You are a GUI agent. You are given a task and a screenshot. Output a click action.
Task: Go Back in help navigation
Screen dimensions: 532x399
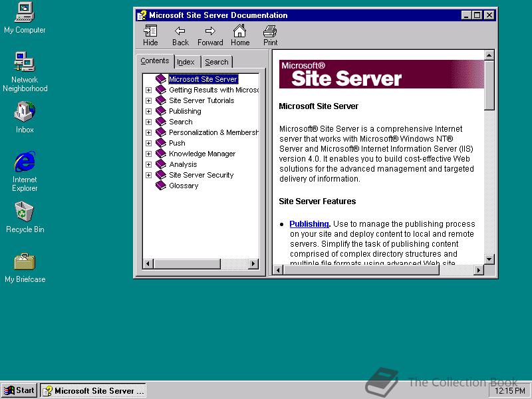[x=180, y=35]
